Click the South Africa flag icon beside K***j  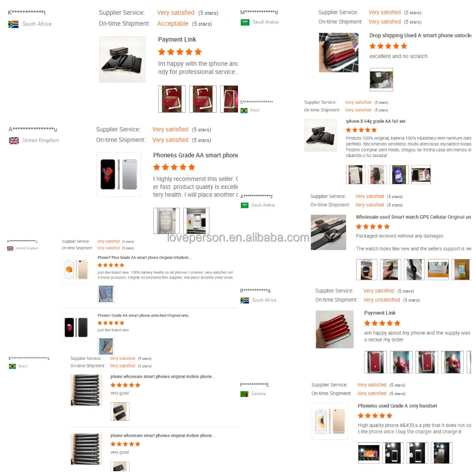13,24
